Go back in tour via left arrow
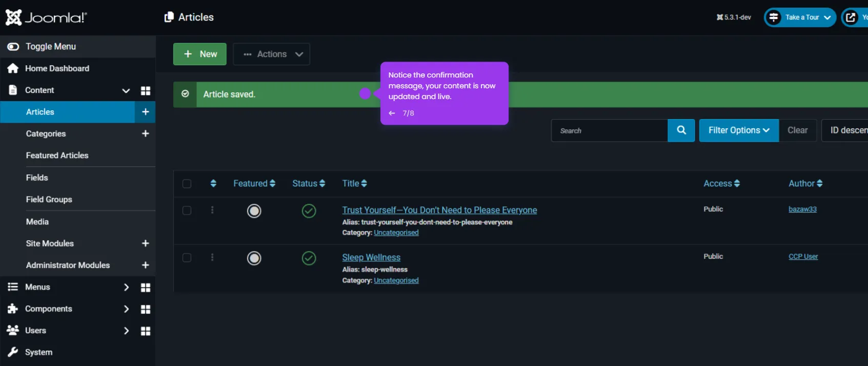868x366 pixels. pyautogui.click(x=392, y=113)
